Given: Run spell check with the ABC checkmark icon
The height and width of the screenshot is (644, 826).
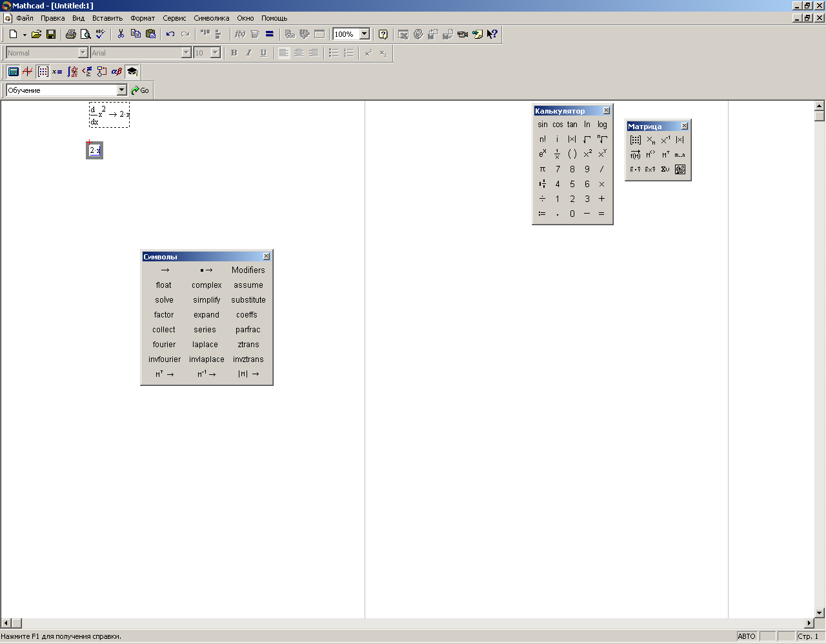Looking at the screenshot, I should (100, 34).
